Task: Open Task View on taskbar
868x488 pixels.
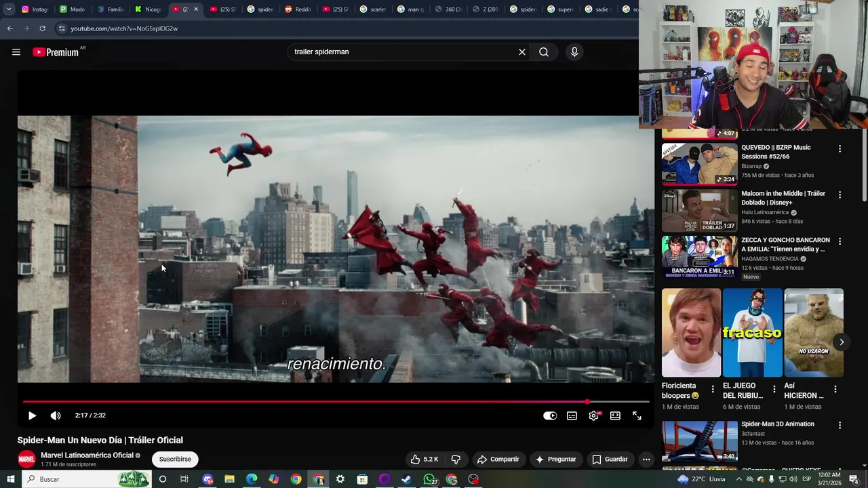Action: 184,479
